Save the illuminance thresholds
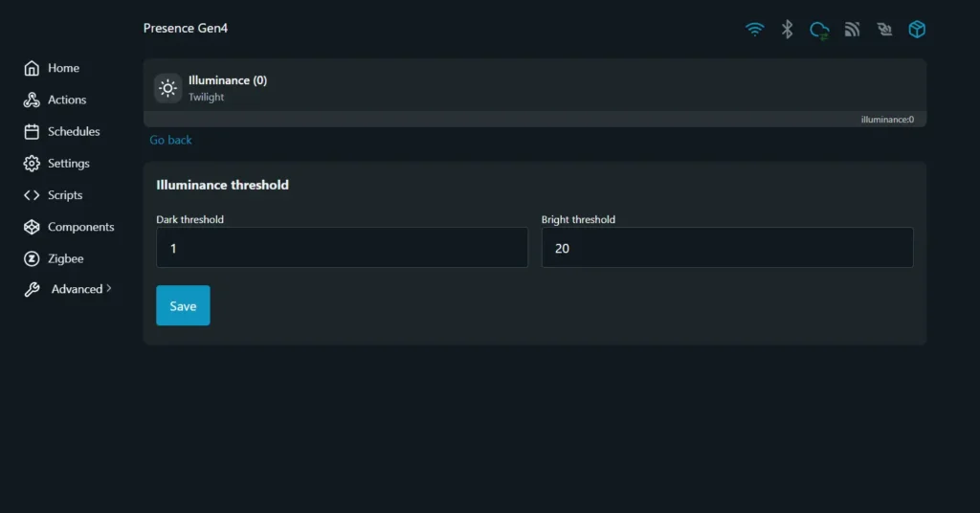This screenshot has height=513, width=980. (183, 305)
